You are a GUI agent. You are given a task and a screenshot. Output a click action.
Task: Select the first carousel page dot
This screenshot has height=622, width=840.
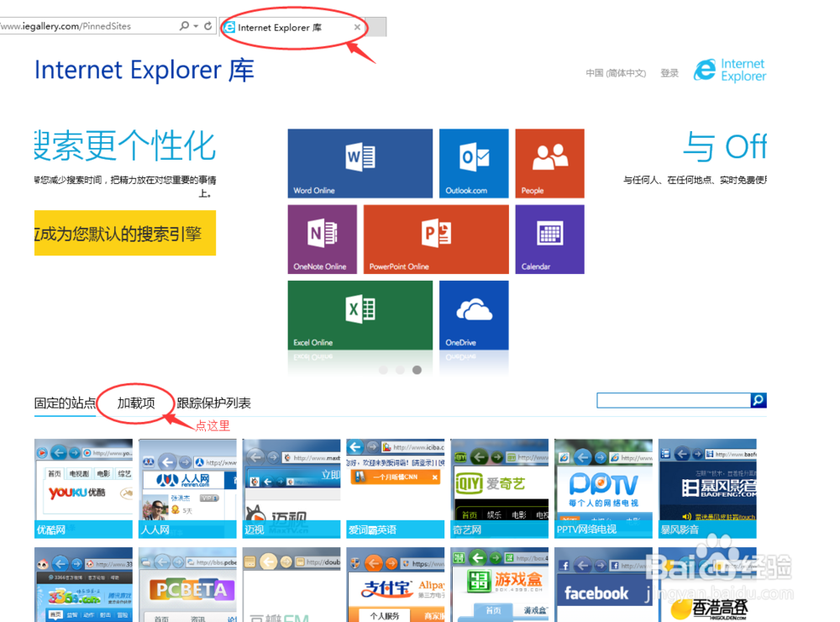tap(383, 370)
